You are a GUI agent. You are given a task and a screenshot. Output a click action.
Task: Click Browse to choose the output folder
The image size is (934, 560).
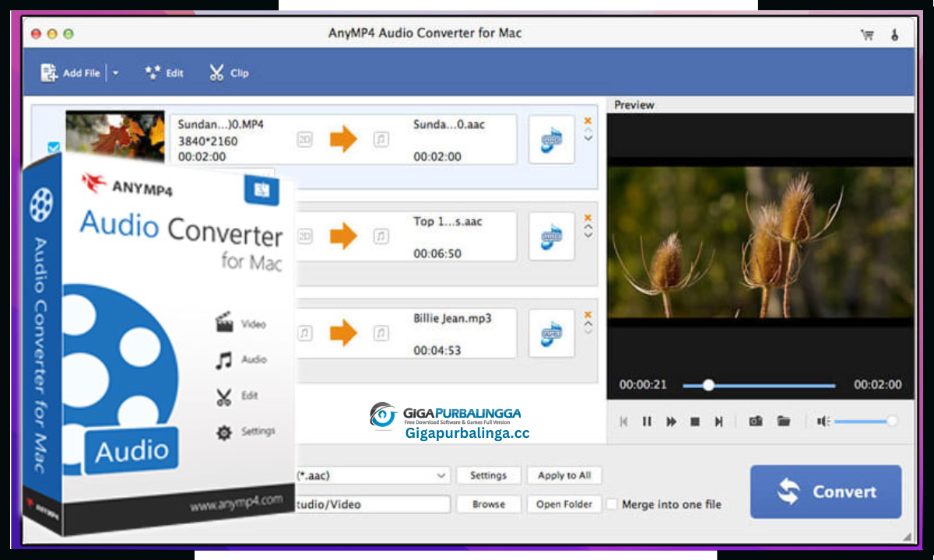pyautogui.click(x=489, y=504)
